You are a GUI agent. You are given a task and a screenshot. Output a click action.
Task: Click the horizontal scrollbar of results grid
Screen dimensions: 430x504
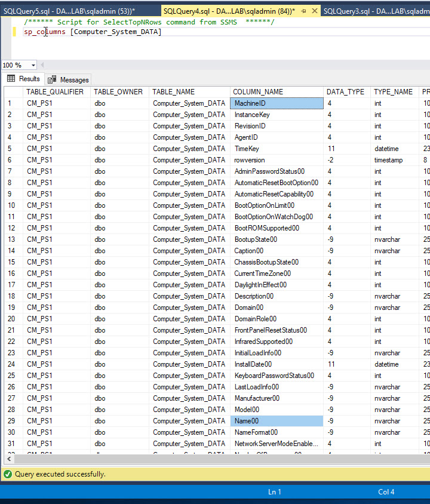coord(215,459)
